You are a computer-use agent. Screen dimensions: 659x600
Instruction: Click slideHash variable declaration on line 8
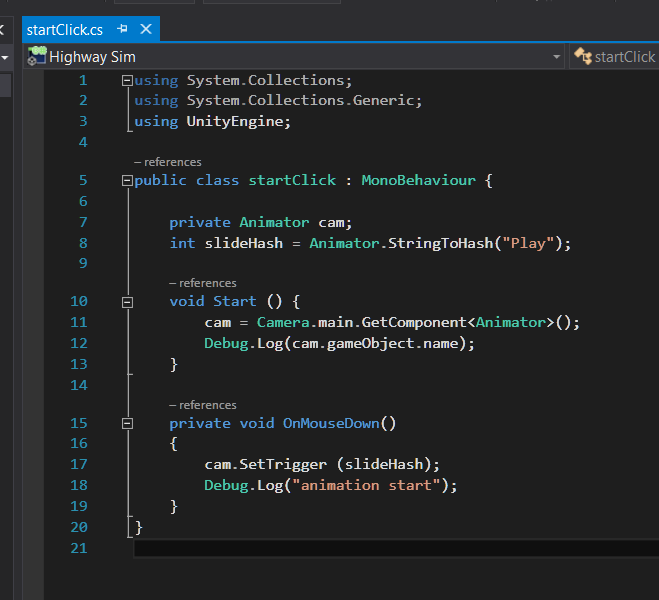click(244, 243)
